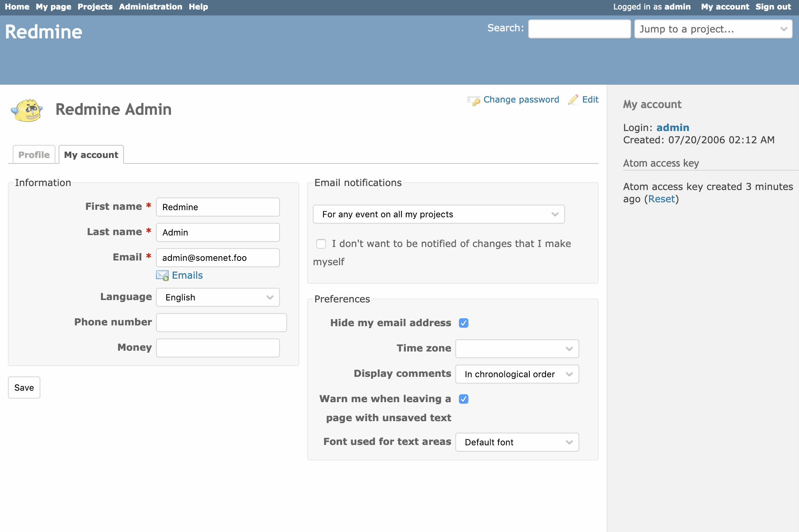The width and height of the screenshot is (799, 532).
Task: Click the 'Atom access key' sidebar heading
Action: pos(661,163)
